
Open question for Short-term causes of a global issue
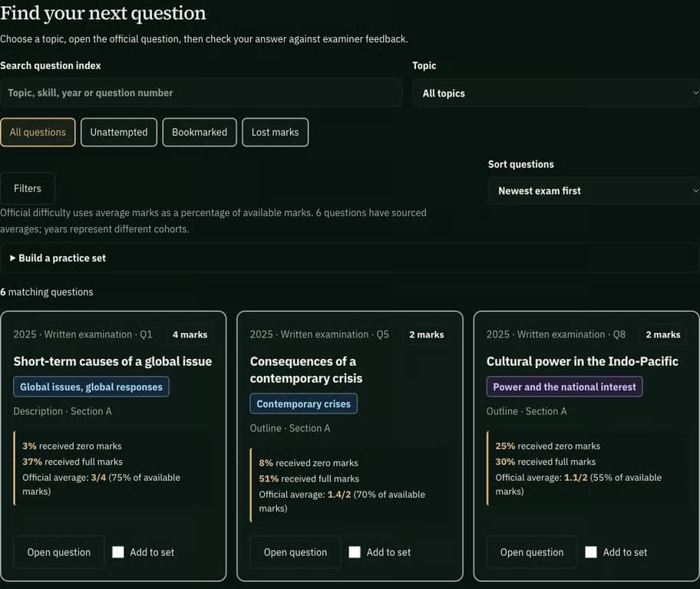(x=59, y=552)
